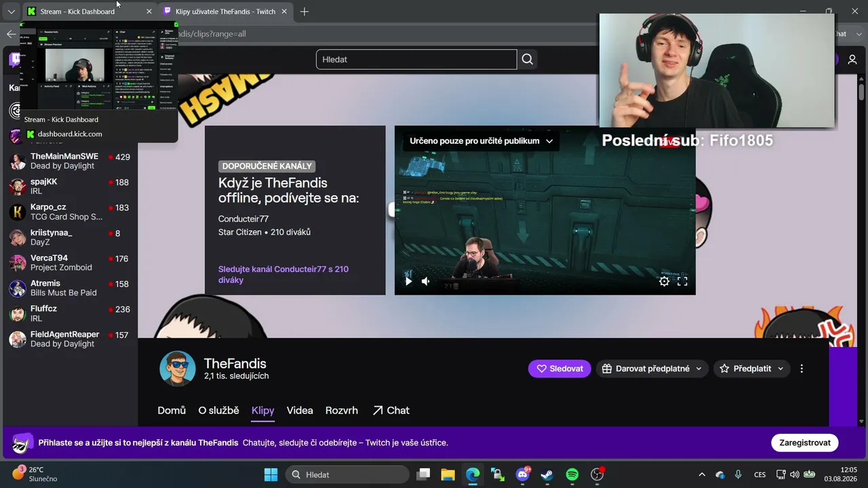868x488 pixels.
Task: Open the Domů channel tab
Action: (172, 410)
